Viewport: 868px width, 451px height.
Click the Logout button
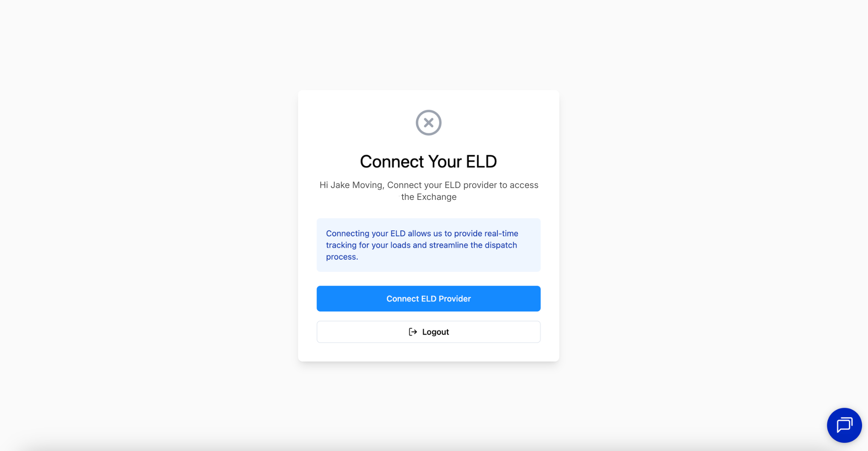(428, 332)
